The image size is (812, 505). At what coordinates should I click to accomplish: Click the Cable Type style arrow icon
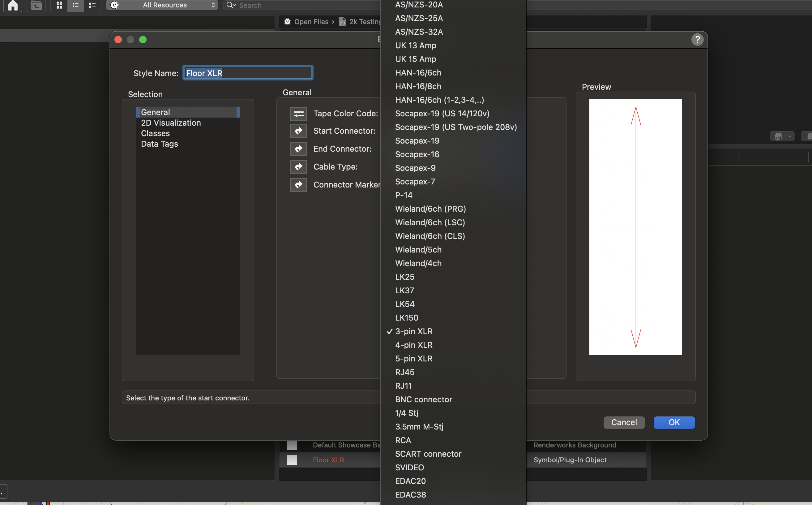pos(298,167)
